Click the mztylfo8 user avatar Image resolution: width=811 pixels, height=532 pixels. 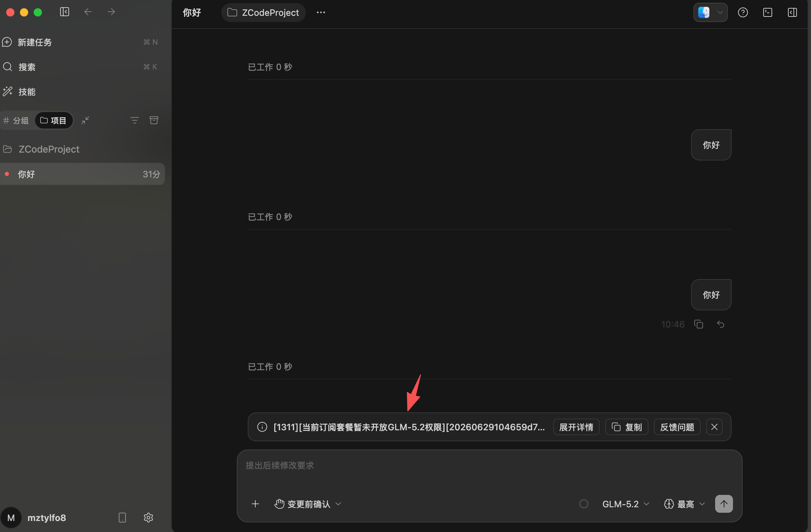[x=11, y=518]
